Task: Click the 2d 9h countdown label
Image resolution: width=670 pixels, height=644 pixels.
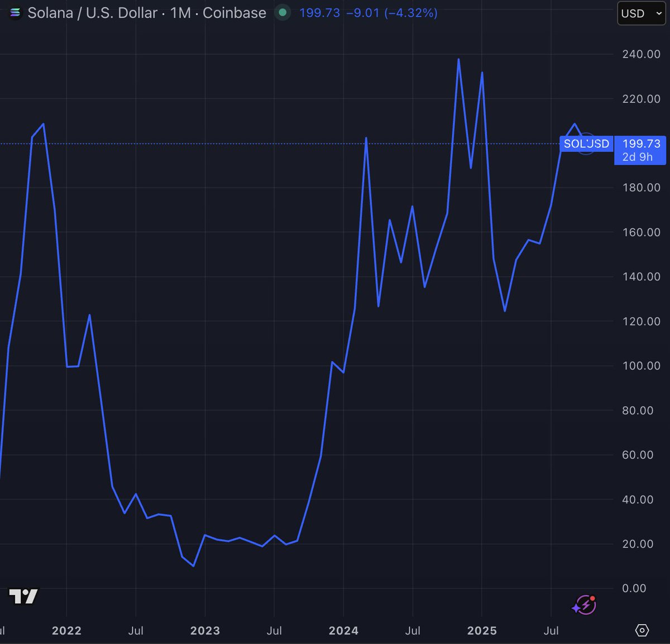Action: tap(638, 157)
